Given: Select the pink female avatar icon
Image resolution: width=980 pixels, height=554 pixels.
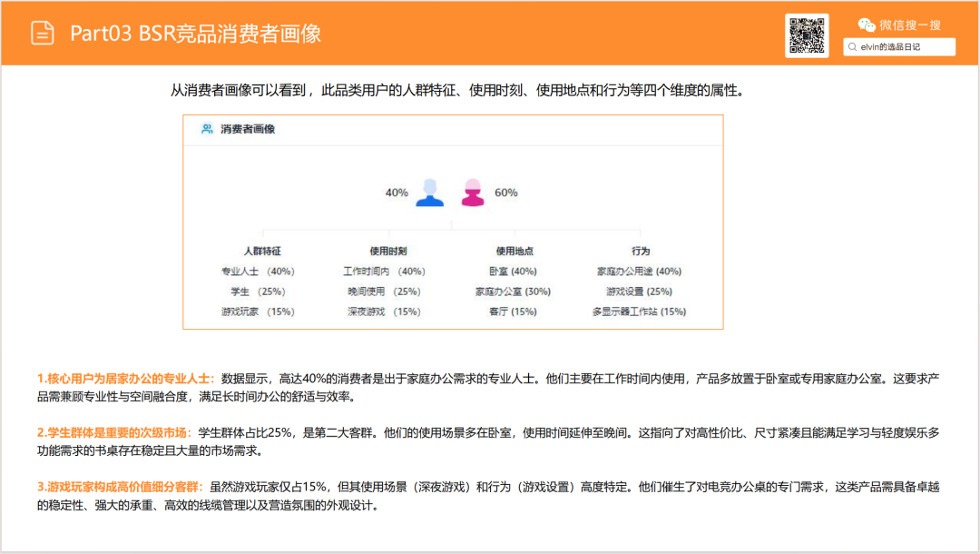Looking at the screenshot, I should click(x=472, y=193).
